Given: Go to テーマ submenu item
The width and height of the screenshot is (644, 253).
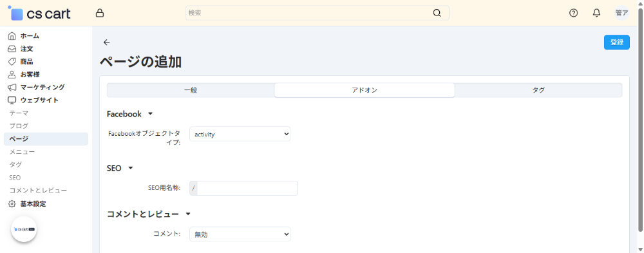Looking at the screenshot, I should [19, 113].
